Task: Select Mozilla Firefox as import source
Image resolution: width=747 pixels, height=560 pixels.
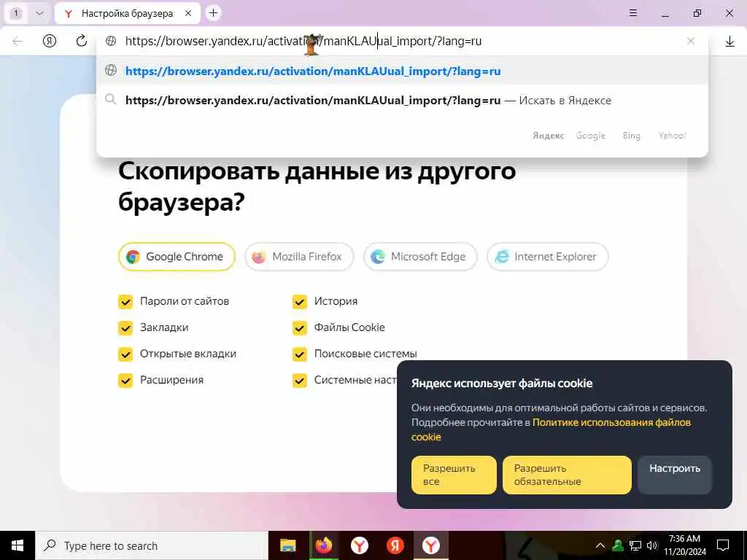Action: [299, 257]
